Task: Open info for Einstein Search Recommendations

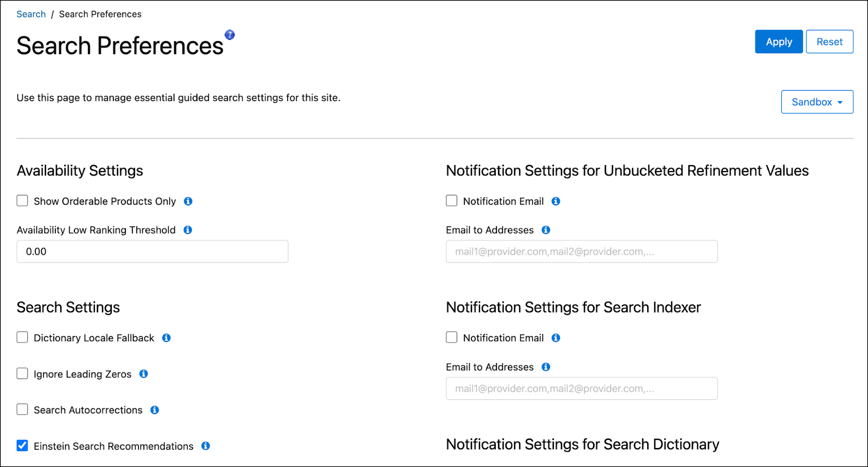Action: (x=206, y=446)
